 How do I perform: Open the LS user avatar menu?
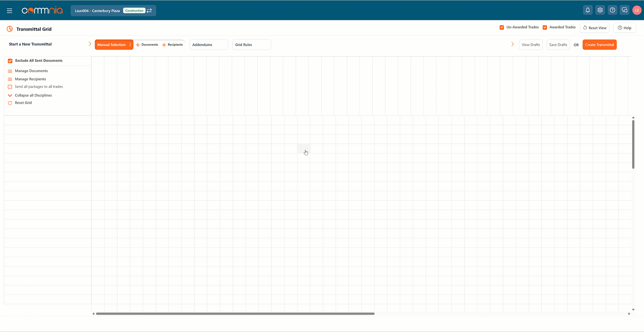pyautogui.click(x=637, y=10)
